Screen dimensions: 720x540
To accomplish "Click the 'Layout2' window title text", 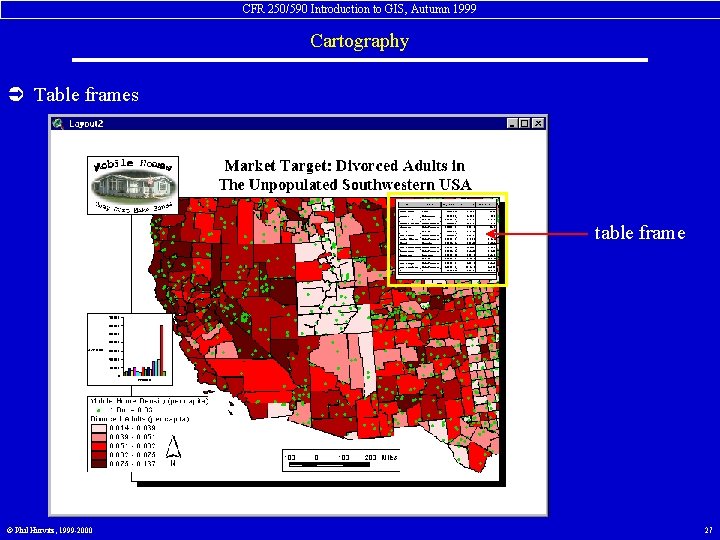I will click(x=86, y=124).
